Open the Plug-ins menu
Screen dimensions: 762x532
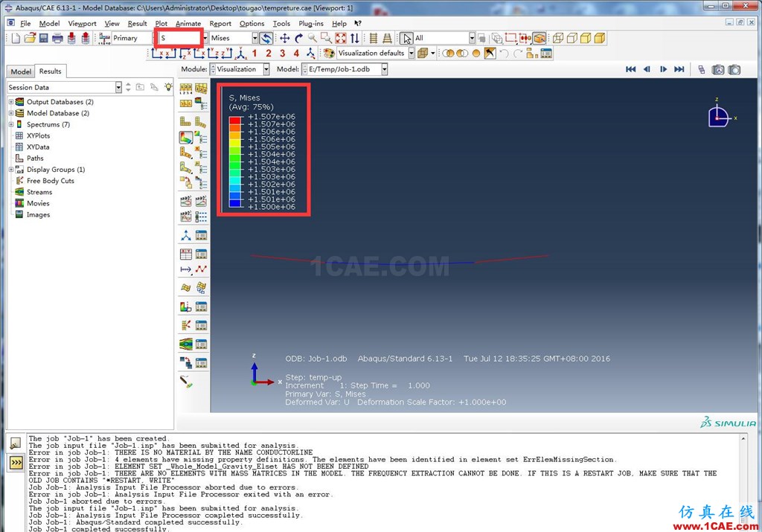310,23
